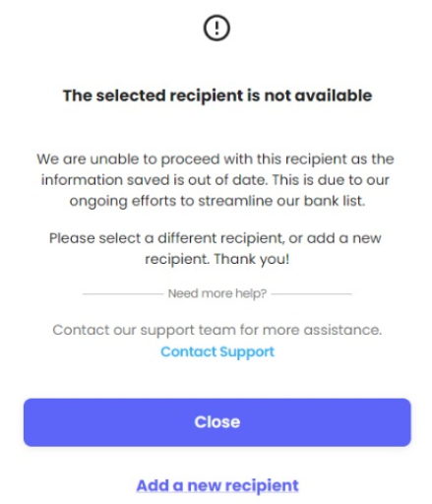Click the underlined Add a new recipient link
432x504 pixels.
pyautogui.click(x=217, y=485)
